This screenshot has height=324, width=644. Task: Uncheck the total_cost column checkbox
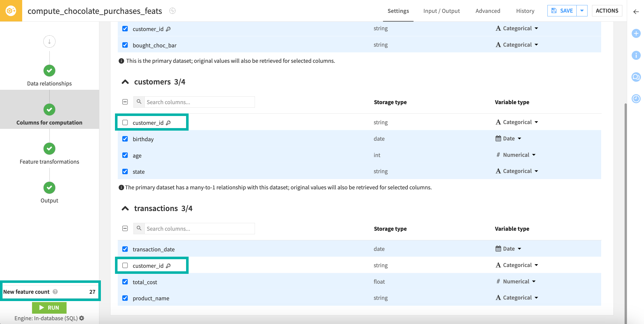point(125,282)
